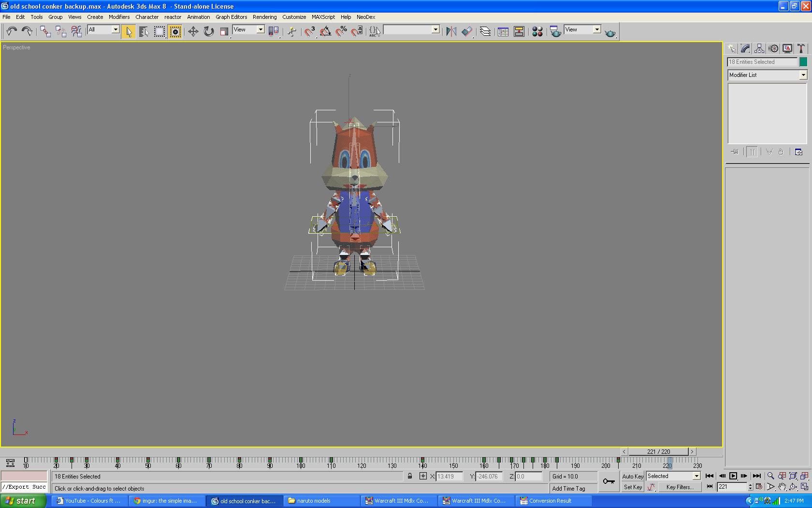Screen dimensions: 812x508
Task: Toggle Angle Snap
Action: click(x=326, y=31)
